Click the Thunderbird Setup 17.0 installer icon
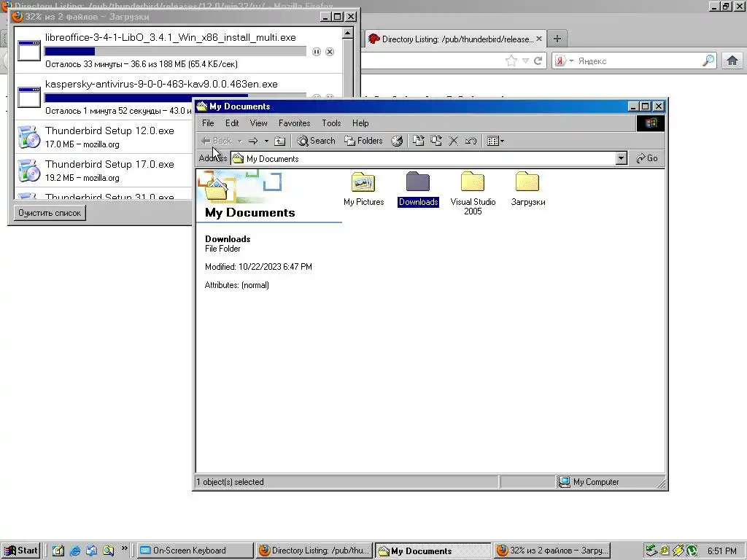Image resolution: width=747 pixels, height=560 pixels. (x=29, y=171)
